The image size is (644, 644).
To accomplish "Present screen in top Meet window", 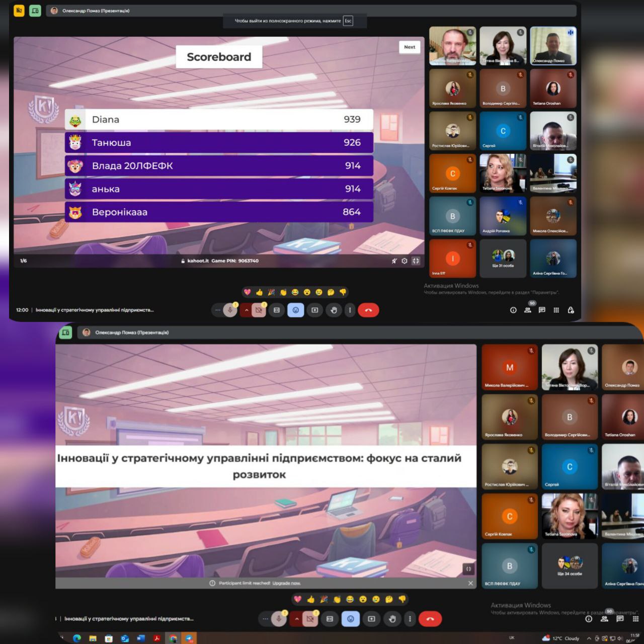I will tap(314, 310).
